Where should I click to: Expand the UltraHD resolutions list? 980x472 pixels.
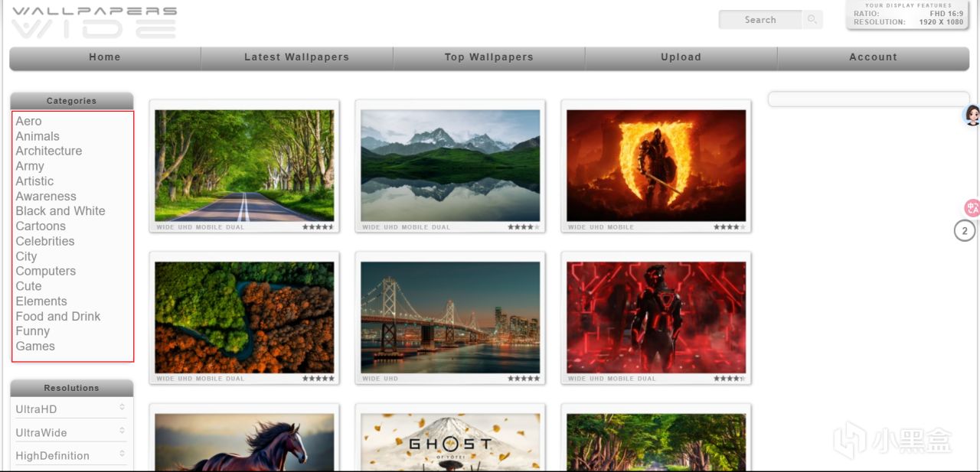pos(70,409)
